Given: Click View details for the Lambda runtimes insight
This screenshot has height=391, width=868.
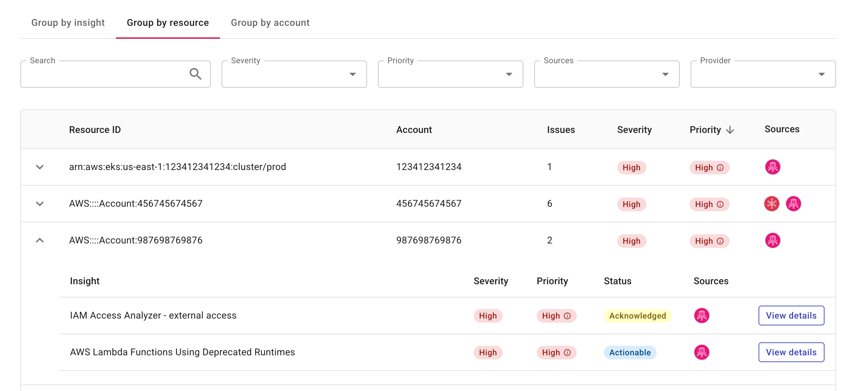Looking at the screenshot, I should (x=791, y=352).
